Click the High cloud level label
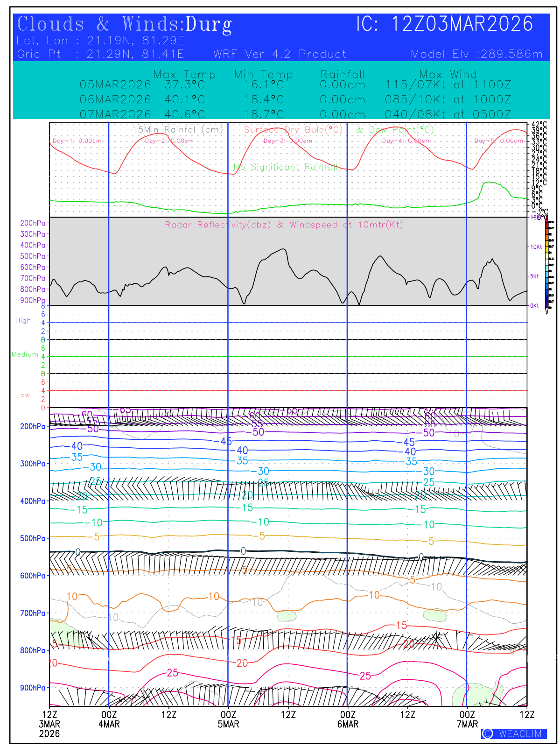 (x=23, y=320)
